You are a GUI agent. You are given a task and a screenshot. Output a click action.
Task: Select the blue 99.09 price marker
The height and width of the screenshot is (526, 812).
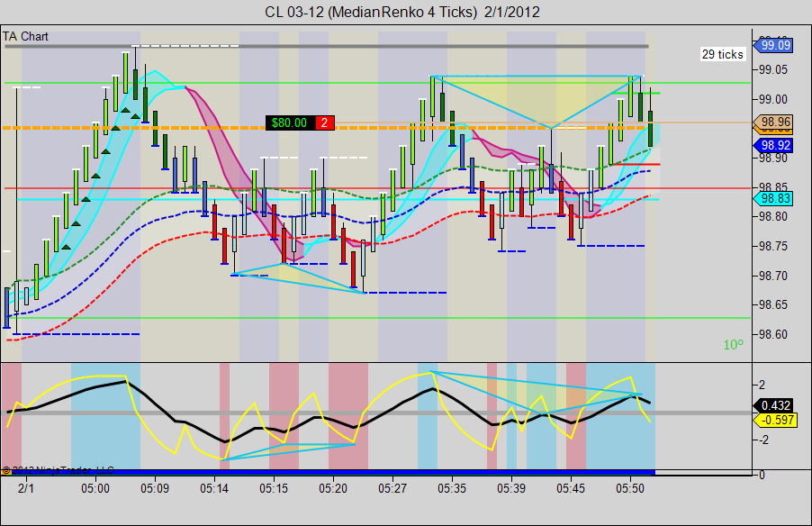coord(773,45)
